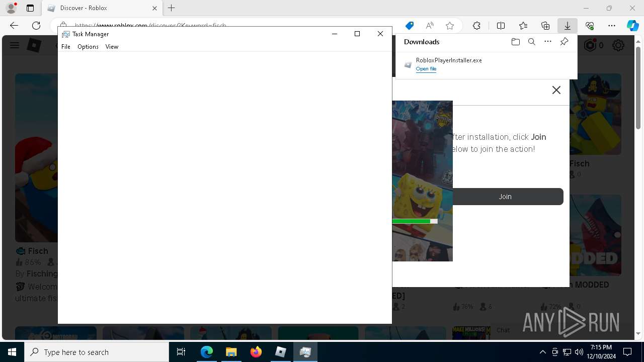Open Edge Settings and more menu
This screenshot has width=644, height=362.
[x=612, y=26]
